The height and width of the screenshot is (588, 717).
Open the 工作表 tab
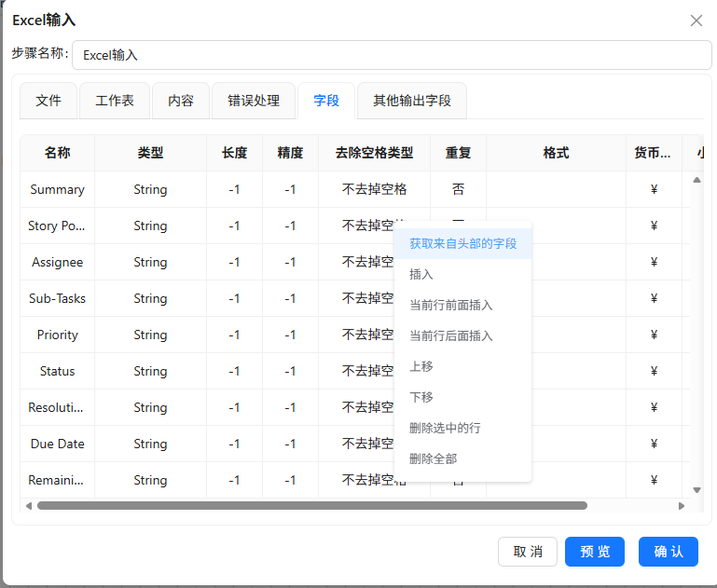(115, 101)
